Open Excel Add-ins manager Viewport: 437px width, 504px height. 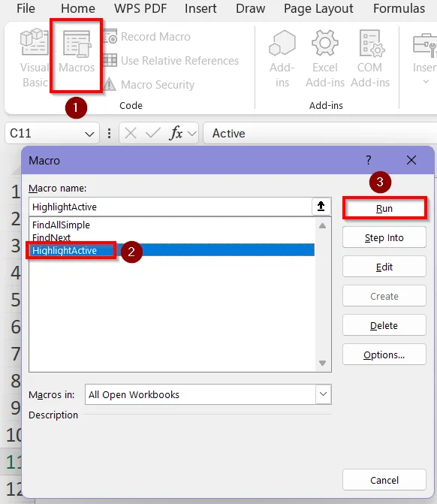[x=325, y=59]
